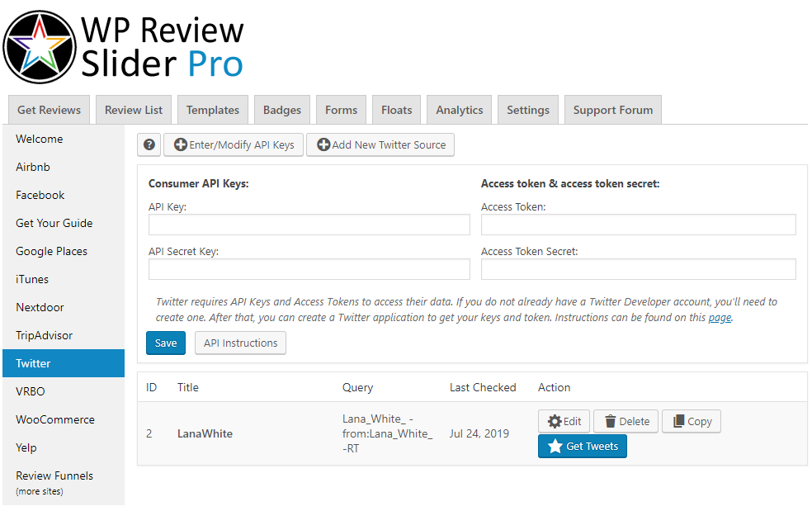The width and height of the screenshot is (812, 511).
Task: Click the 'Jul 24, 2019' last checked date
Action: [x=479, y=433]
